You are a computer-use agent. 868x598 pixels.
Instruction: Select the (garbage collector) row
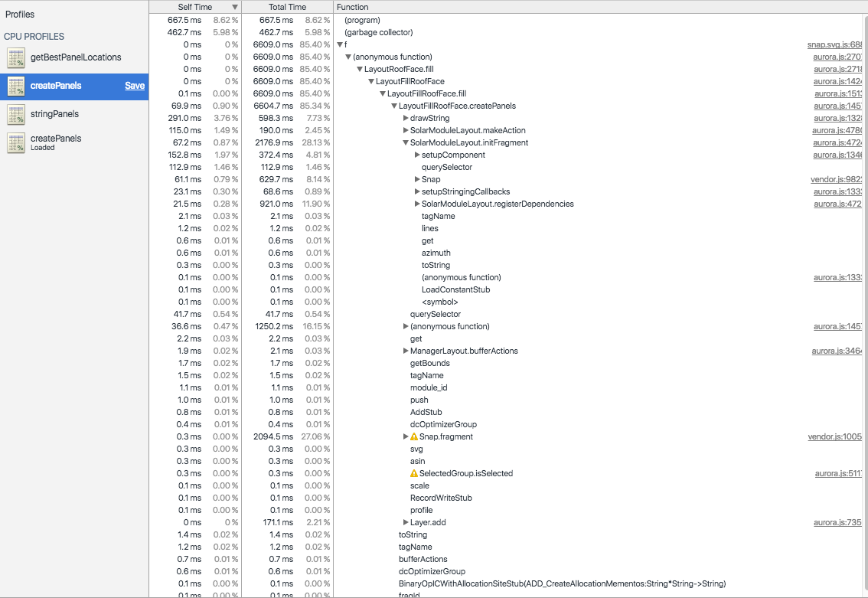tap(378, 32)
